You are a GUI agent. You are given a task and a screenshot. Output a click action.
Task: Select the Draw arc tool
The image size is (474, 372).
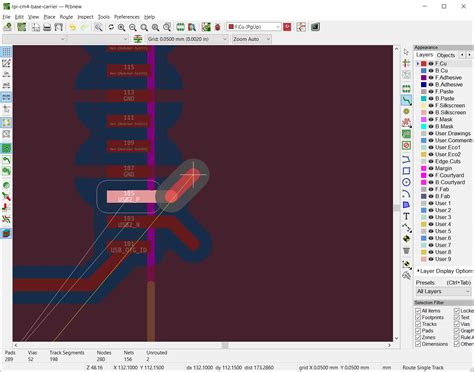click(x=406, y=193)
